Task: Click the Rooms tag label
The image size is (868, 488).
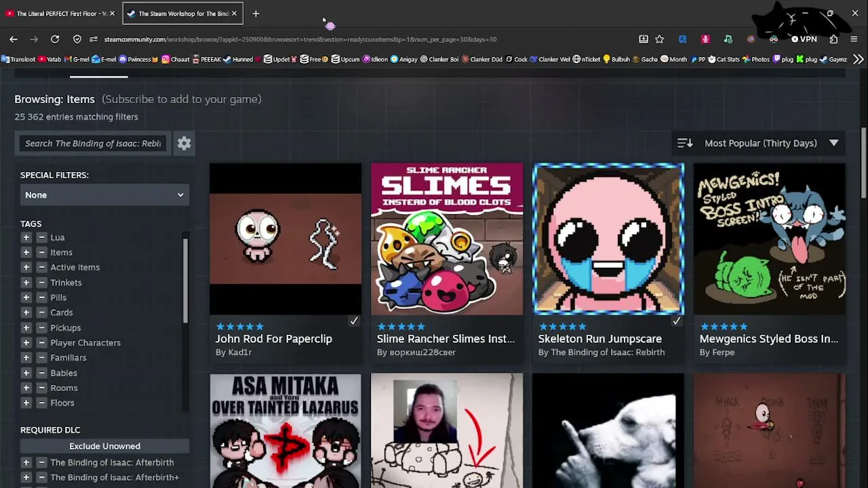Action: pos(64,388)
